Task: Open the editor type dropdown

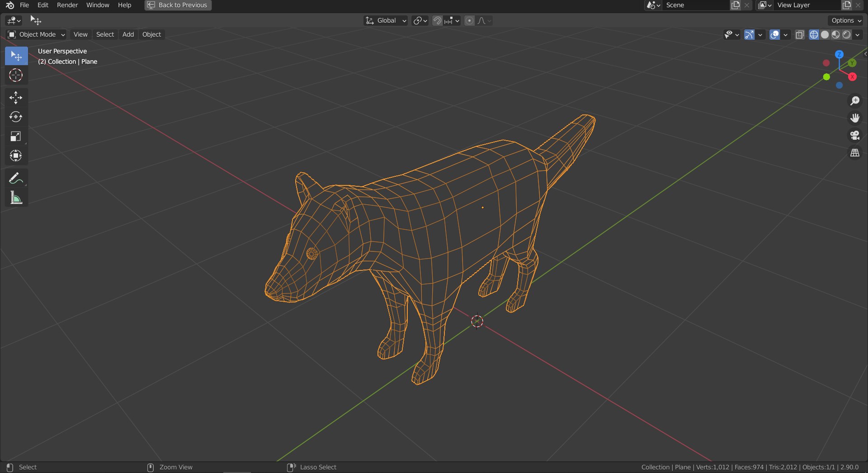Action: click(14, 20)
